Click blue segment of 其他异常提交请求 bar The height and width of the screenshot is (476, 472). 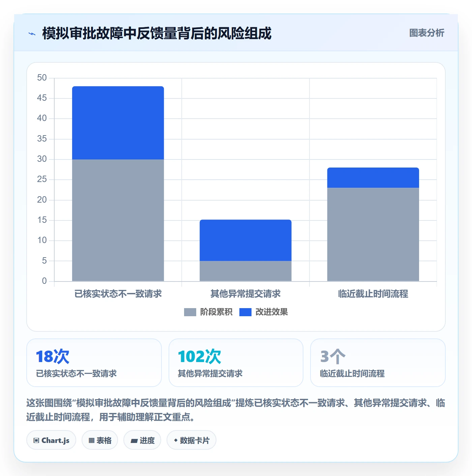point(245,240)
